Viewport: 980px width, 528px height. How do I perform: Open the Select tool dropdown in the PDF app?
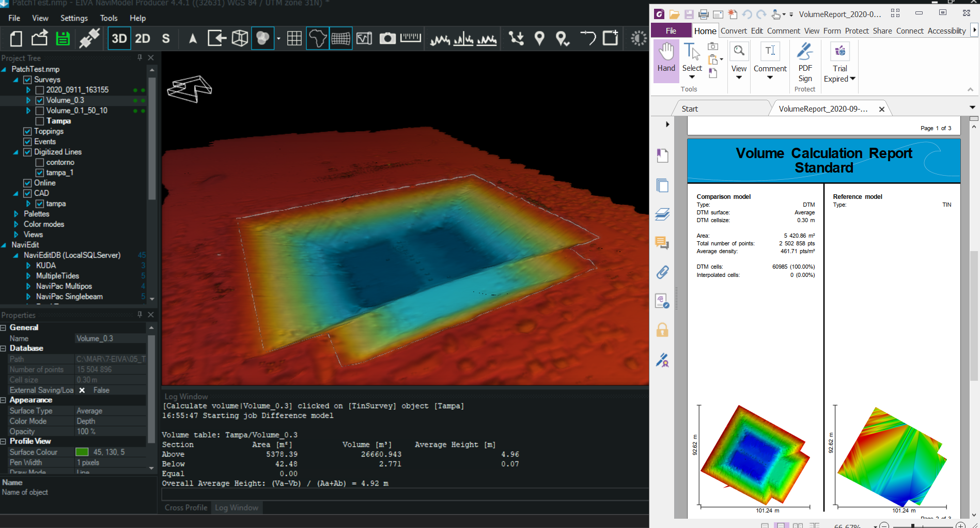(692, 76)
